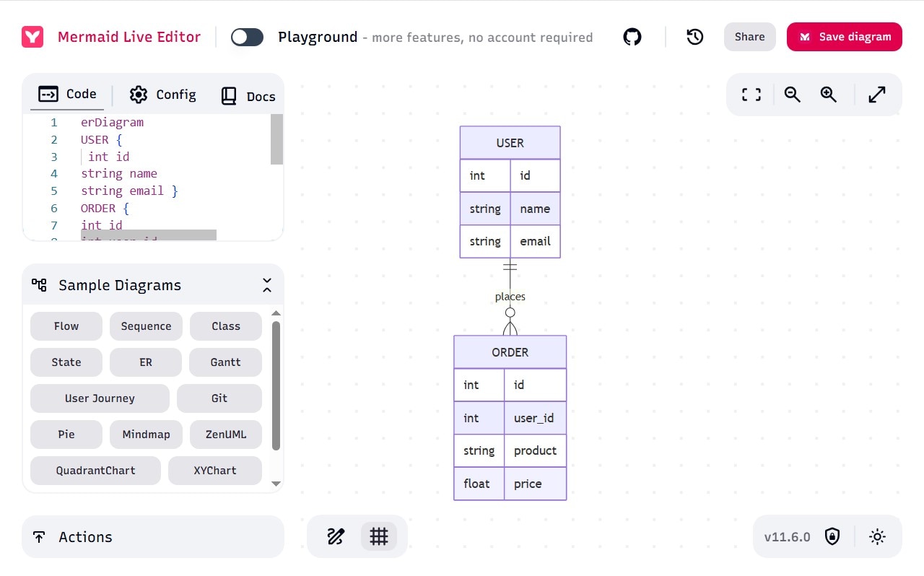Screen dimensions: 924x576
Task: Place cursor on 'erDiagram' code line
Action: tap(112, 122)
